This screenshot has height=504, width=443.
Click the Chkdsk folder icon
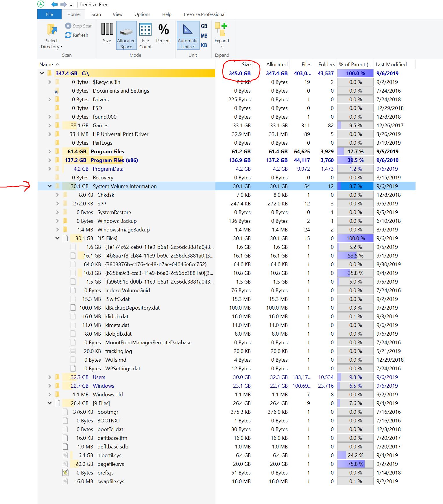(65, 195)
